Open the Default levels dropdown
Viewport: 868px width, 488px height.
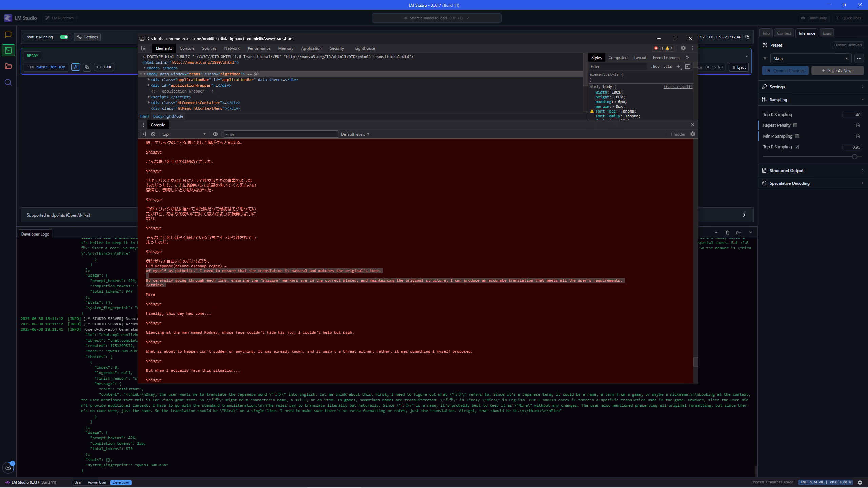[355, 134]
